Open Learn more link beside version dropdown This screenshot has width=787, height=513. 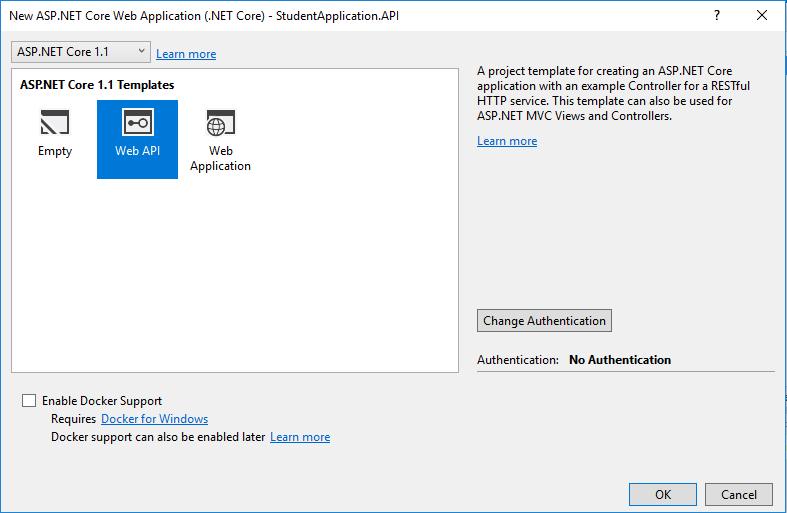(x=186, y=54)
